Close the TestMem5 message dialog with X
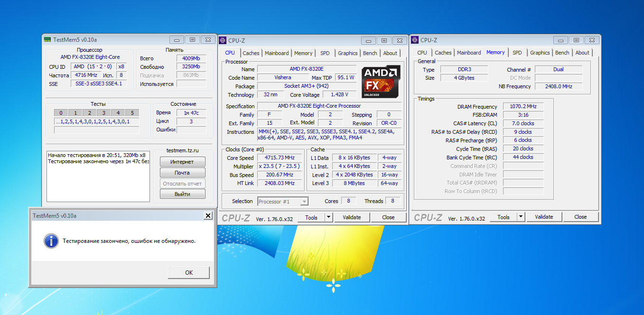The image size is (644, 315). click(x=208, y=216)
